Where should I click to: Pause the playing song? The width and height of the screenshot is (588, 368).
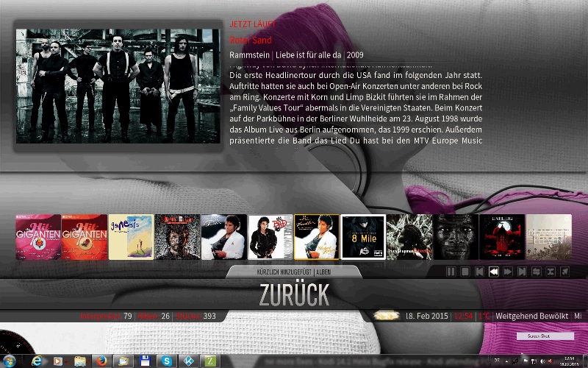click(451, 272)
